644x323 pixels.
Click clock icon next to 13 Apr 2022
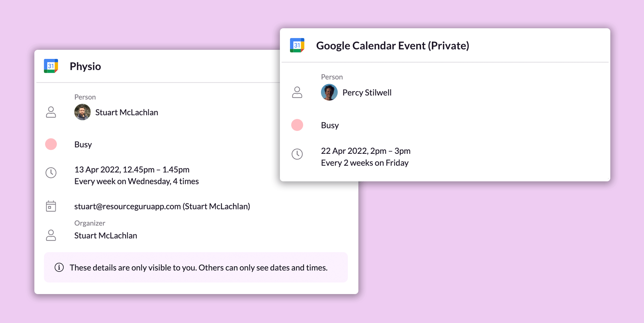click(51, 173)
